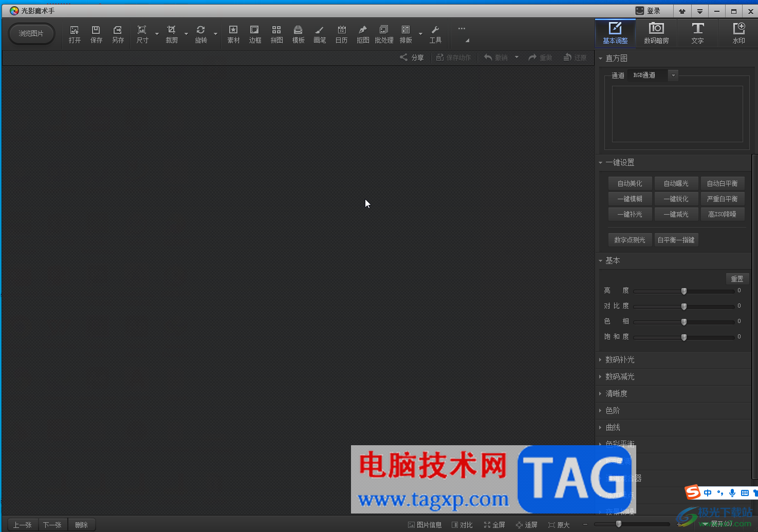The image size is (758, 532).
Task: Open an image with the 打开 icon
Action: pyautogui.click(x=75, y=34)
